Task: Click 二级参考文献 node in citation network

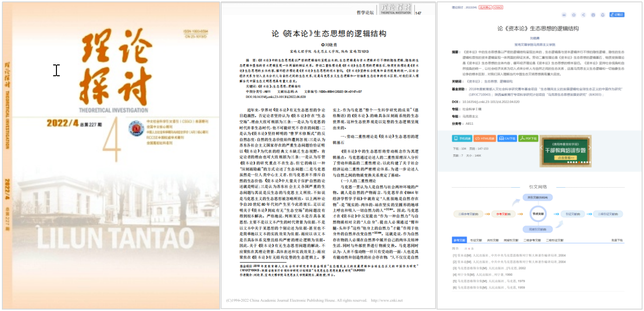Action: 469,214
